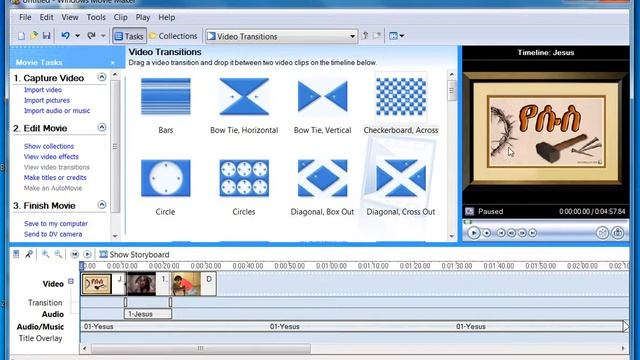Screen dimensions: 640x360
Task: Open the Tools menu
Action: click(x=96, y=17)
